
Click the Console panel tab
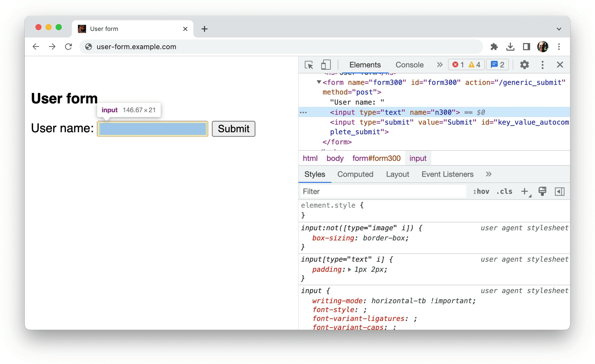[x=409, y=65]
